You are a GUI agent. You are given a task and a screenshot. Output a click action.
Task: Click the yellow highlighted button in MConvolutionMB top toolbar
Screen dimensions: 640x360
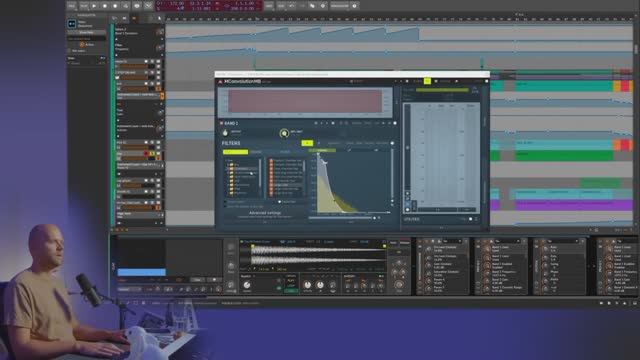point(427,81)
